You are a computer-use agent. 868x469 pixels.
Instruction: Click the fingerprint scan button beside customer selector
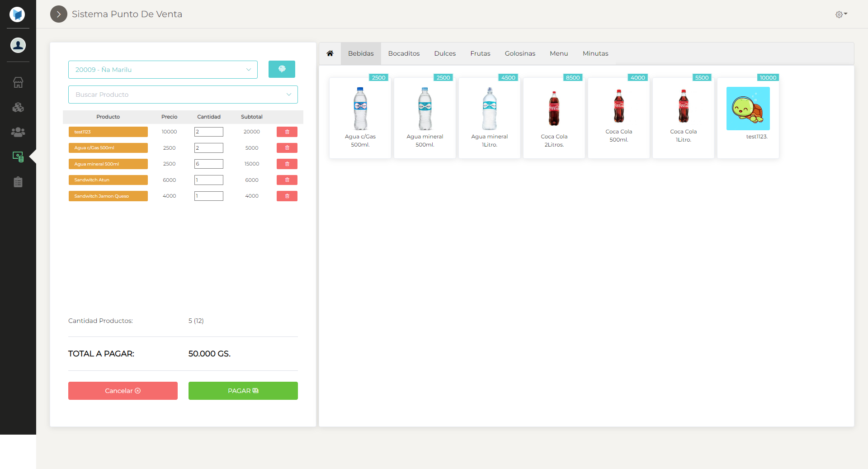[282, 69]
